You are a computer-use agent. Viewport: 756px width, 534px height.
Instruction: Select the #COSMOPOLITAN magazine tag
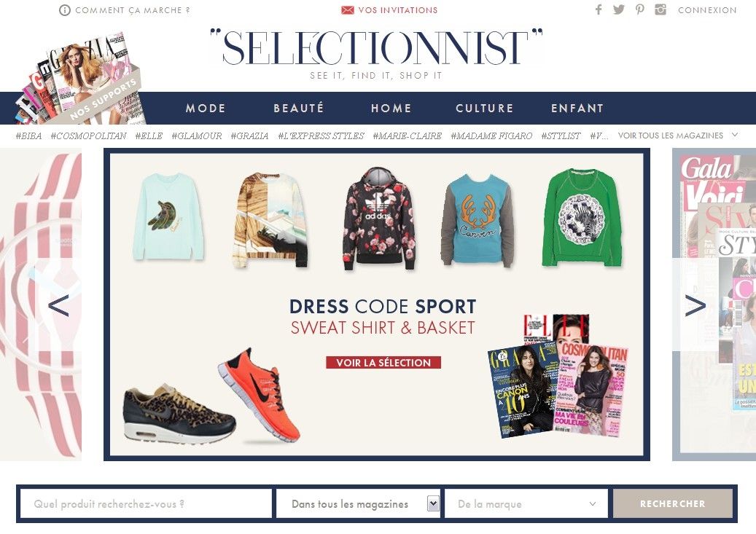coord(88,136)
